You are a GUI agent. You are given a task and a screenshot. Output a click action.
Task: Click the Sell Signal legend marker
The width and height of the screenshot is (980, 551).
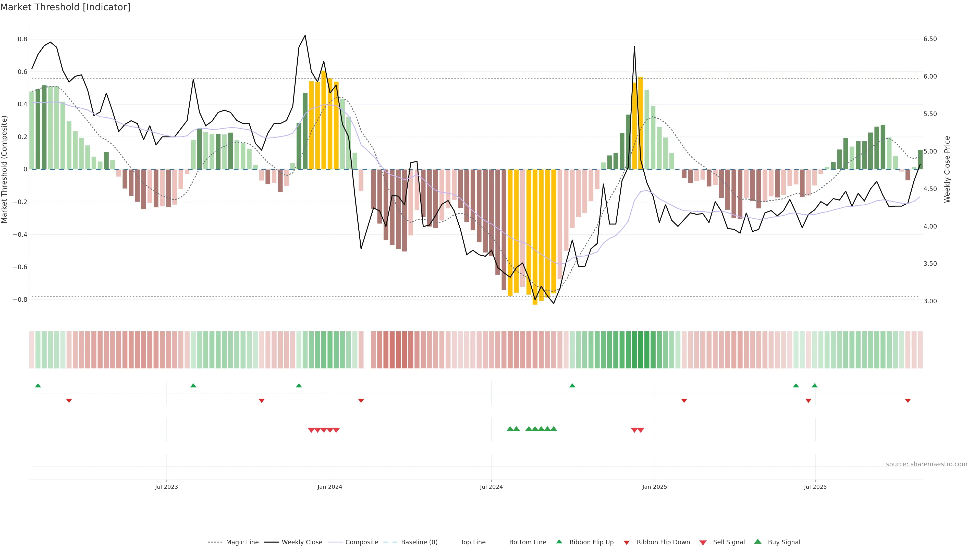click(703, 543)
